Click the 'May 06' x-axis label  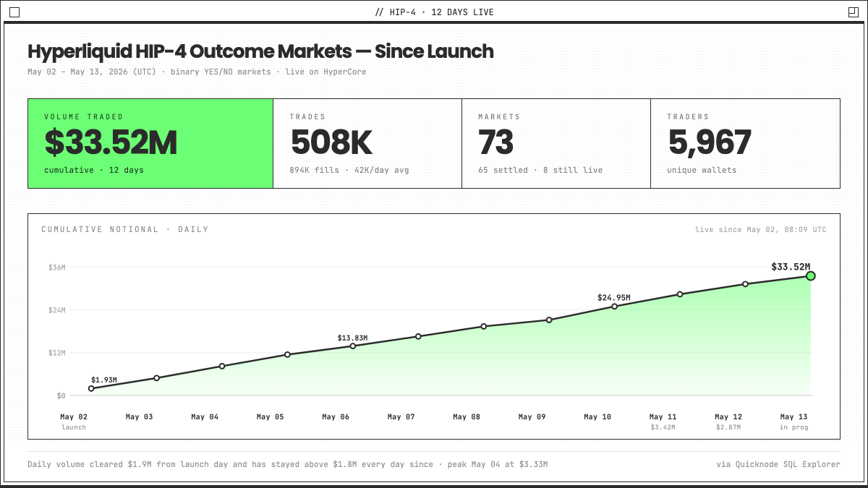[336, 417]
